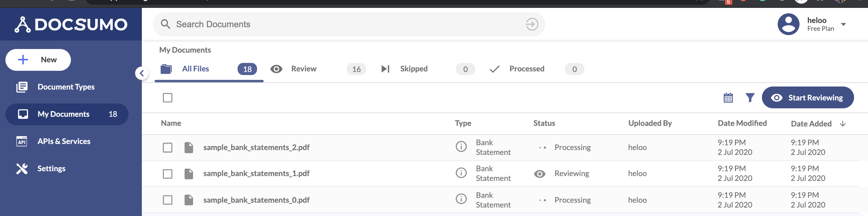Toggle the select-all documents checkbox
Viewport: 868px width, 216px height.
168,98
